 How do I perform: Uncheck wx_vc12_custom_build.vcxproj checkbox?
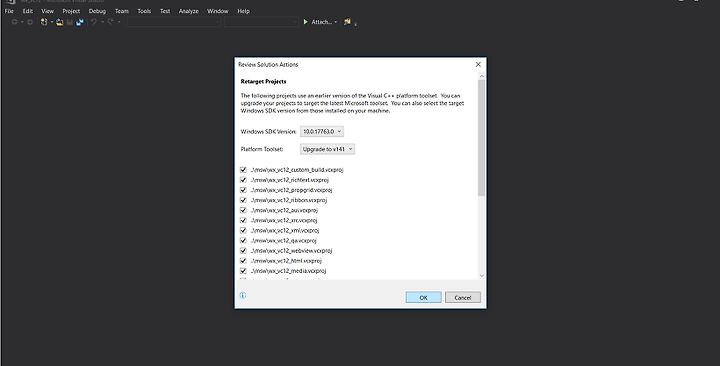point(243,170)
